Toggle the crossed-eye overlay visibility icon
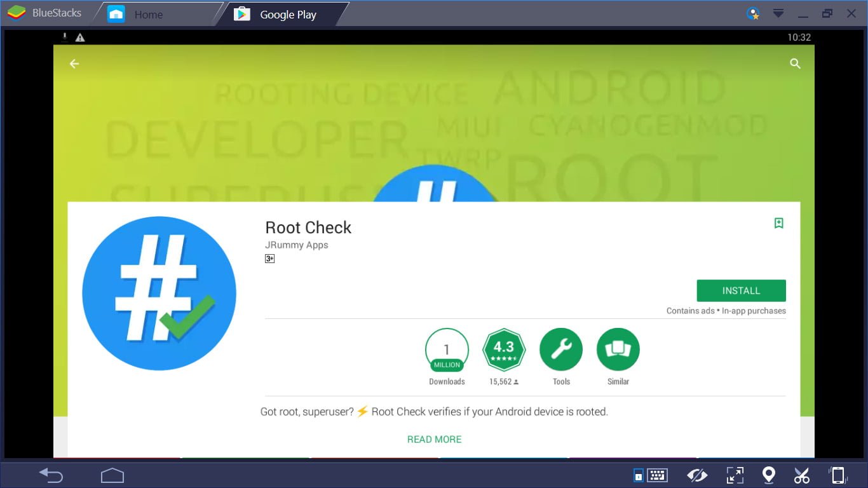This screenshot has height=488, width=868. (697, 475)
